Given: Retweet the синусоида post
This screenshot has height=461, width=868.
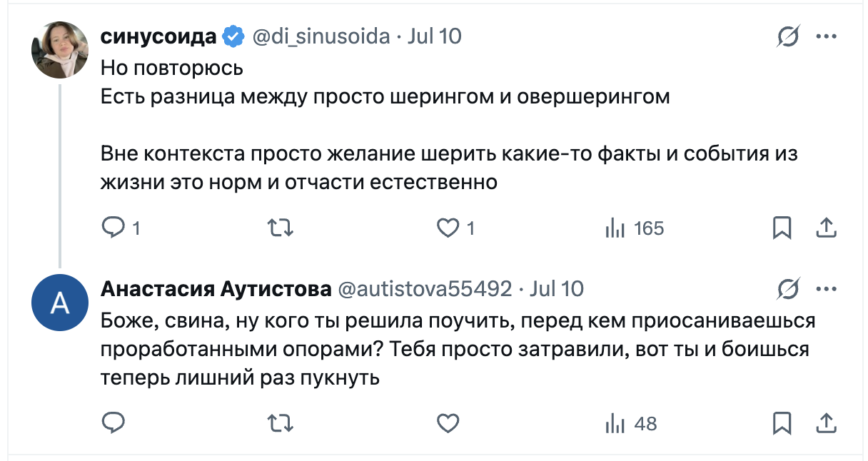Looking at the screenshot, I should coord(280,228).
